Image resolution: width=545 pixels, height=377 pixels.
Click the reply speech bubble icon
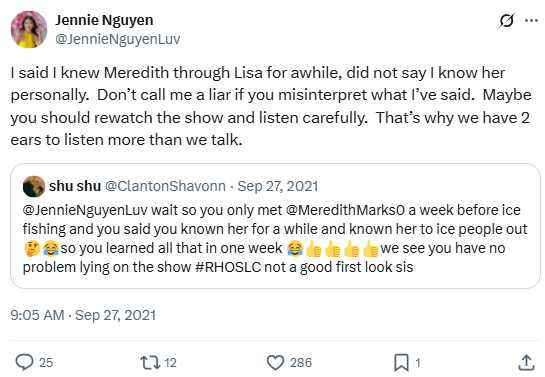tap(24, 362)
